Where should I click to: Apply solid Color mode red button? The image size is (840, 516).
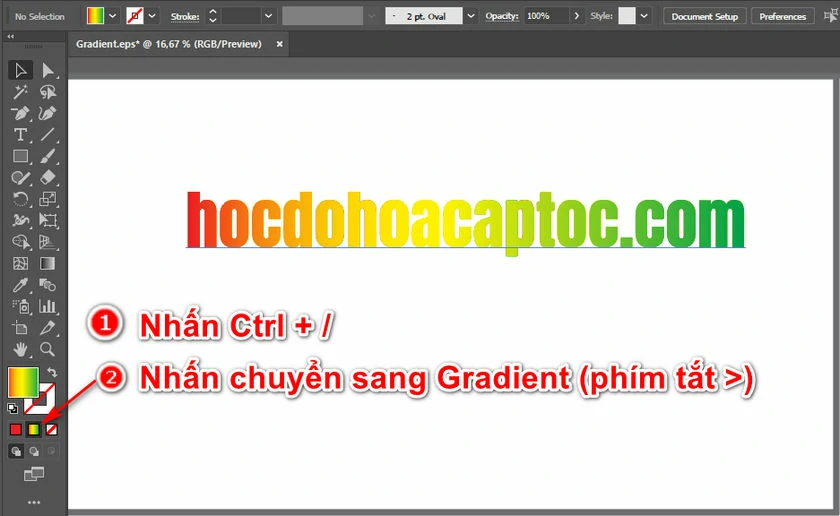(16, 430)
